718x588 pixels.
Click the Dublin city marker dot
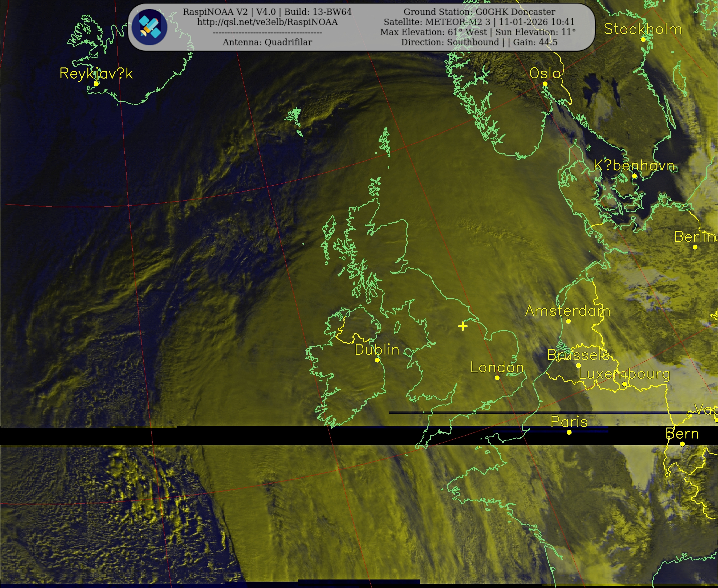[377, 360]
